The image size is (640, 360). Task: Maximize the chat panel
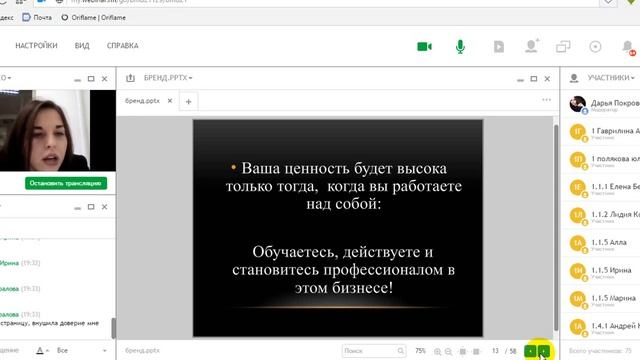pyautogui.click(x=91, y=207)
